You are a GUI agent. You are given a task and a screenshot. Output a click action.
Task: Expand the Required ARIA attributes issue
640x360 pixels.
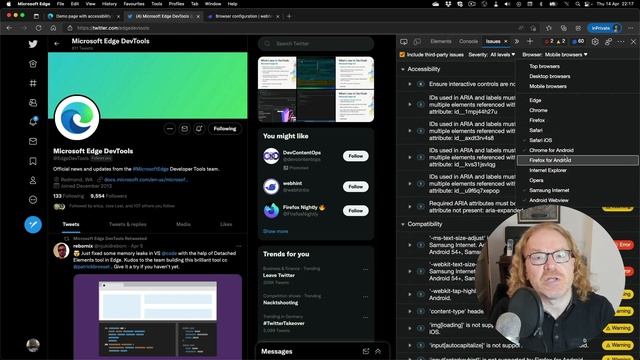click(x=410, y=207)
